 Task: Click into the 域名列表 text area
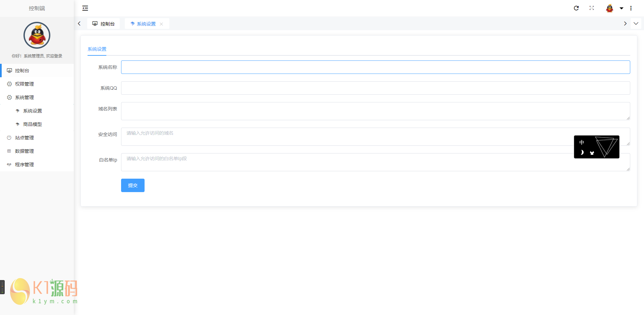click(375, 111)
